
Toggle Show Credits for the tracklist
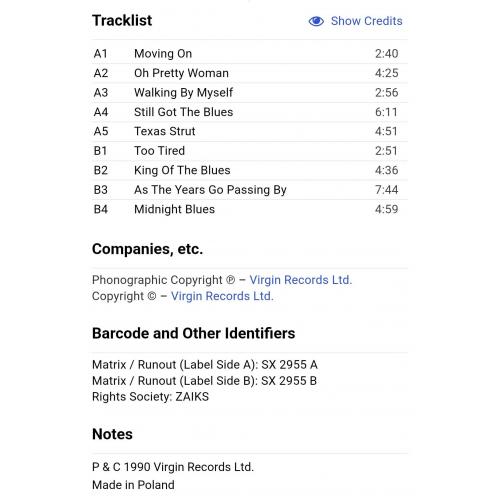[x=355, y=21]
